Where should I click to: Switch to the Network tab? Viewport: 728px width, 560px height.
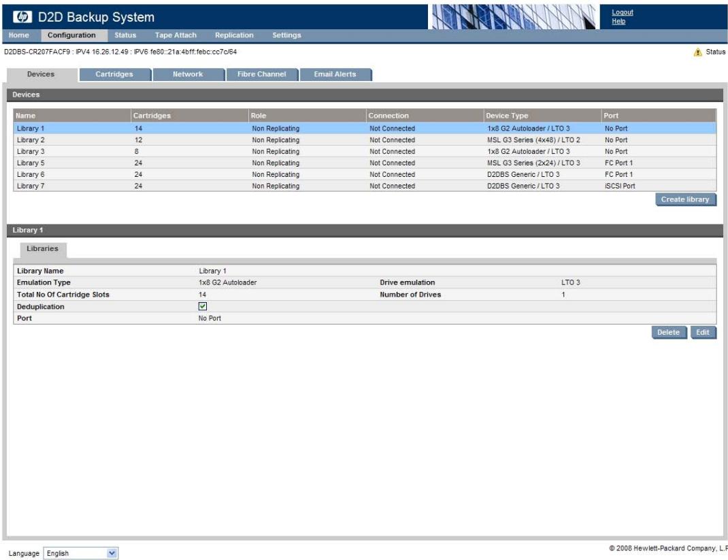188,74
